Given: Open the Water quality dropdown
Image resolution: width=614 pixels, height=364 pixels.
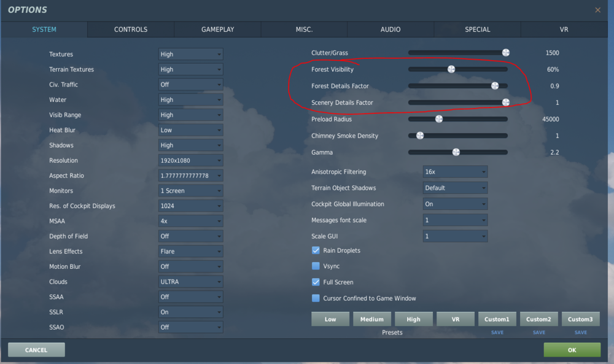Looking at the screenshot, I should click(191, 100).
